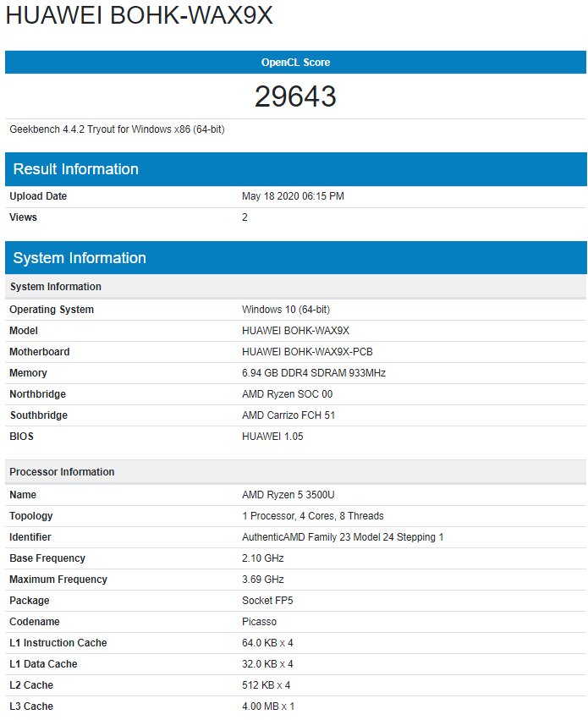Click the Motherboard label

tap(40, 352)
